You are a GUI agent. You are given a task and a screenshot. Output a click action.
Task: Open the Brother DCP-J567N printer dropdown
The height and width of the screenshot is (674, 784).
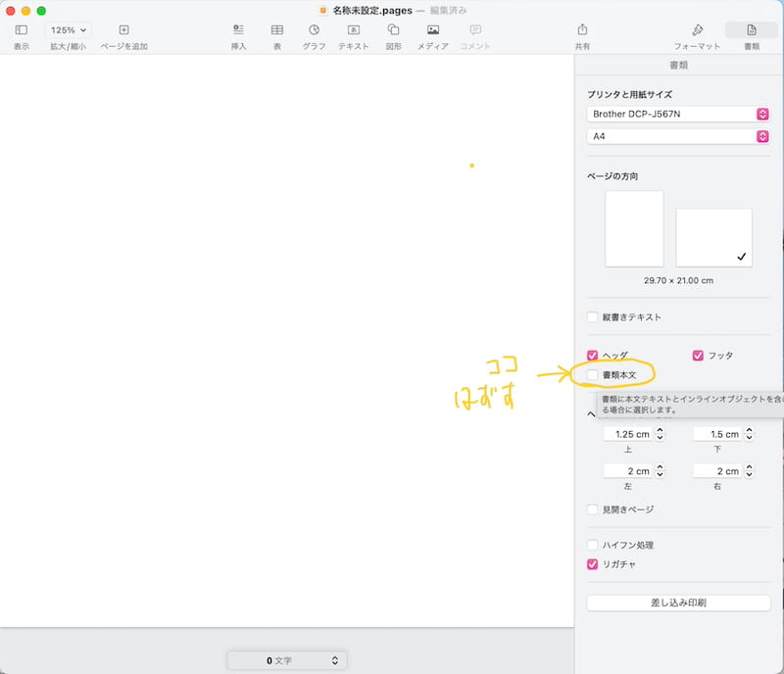point(677,114)
